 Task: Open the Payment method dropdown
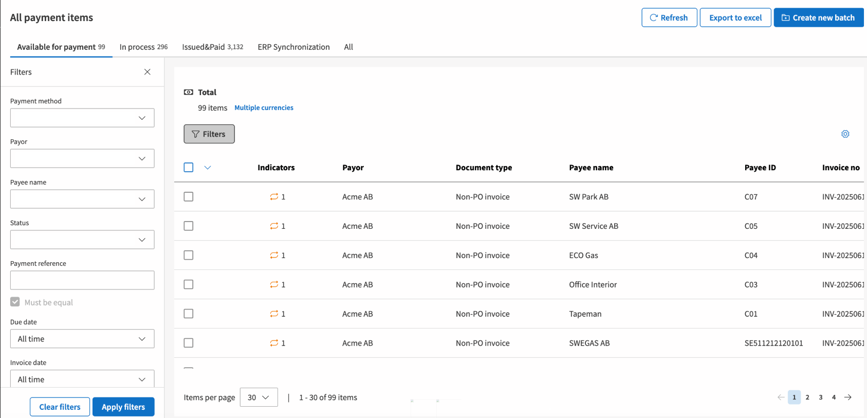[82, 118]
